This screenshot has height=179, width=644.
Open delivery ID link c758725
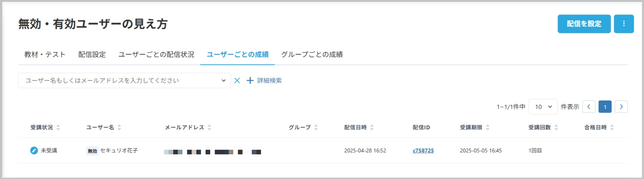(423, 150)
